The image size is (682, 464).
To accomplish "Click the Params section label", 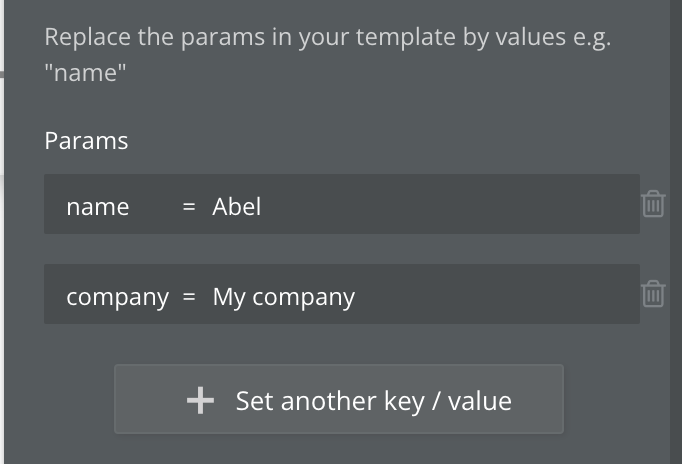I will [86, 141].
